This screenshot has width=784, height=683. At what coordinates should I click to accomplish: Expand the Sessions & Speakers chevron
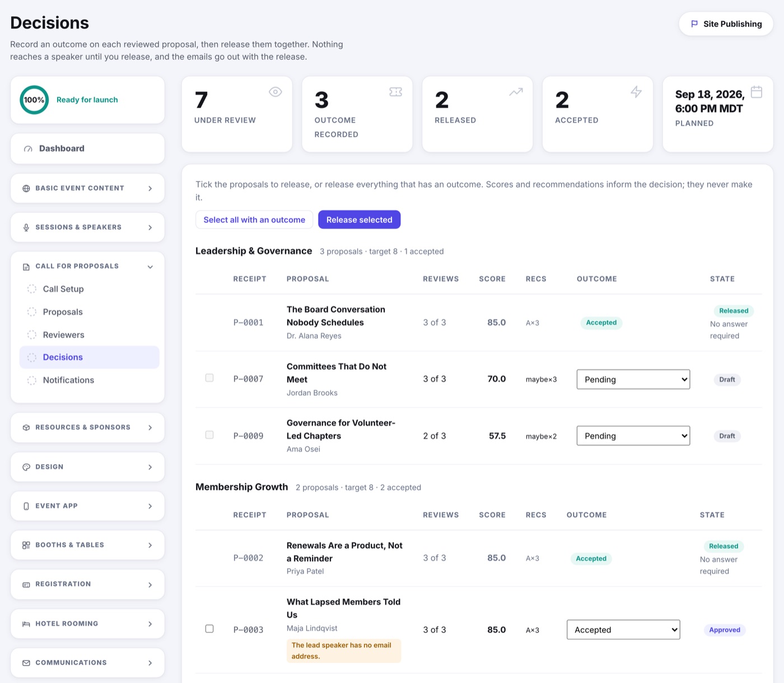[x=150, y=228]
